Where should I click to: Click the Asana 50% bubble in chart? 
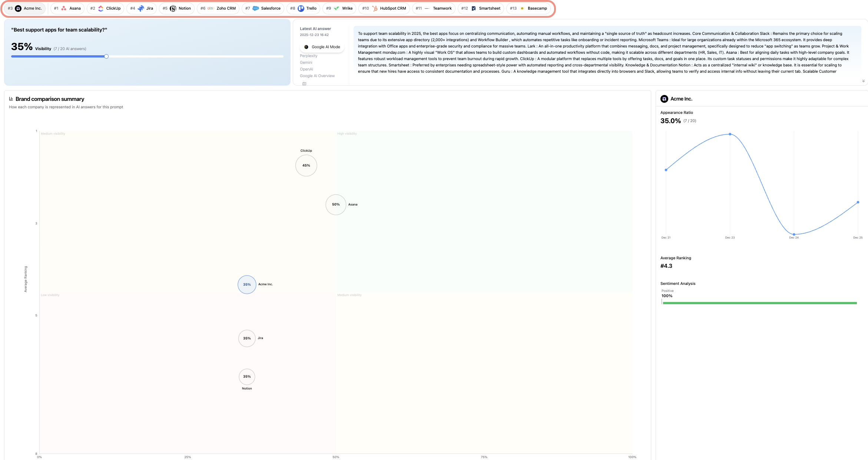click(x=336, y=204)
